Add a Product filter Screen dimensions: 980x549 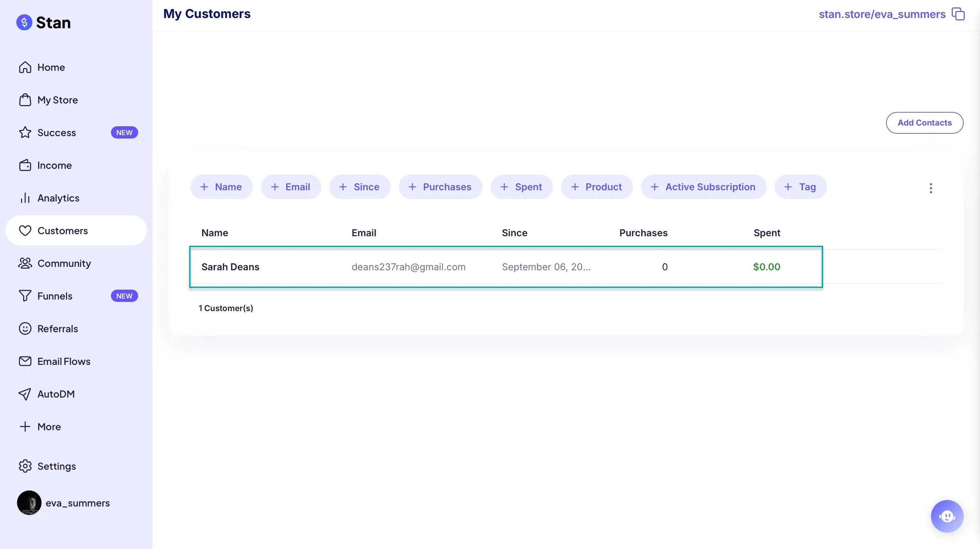tap(597, 187)
